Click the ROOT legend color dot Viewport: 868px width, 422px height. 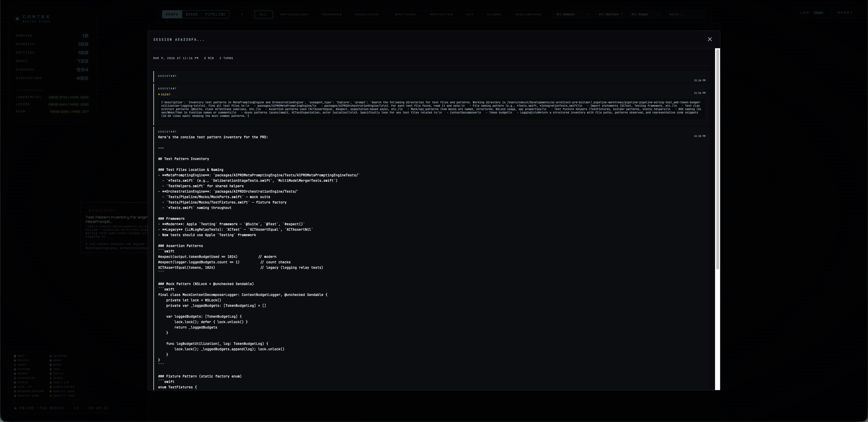(x=15, y=356)
